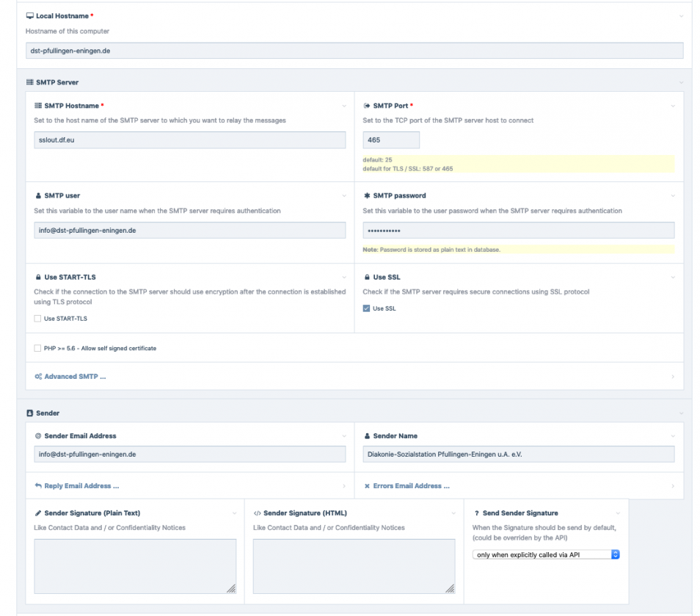
Task: Expand the Reply Email Address section
Action: [81, 486]
